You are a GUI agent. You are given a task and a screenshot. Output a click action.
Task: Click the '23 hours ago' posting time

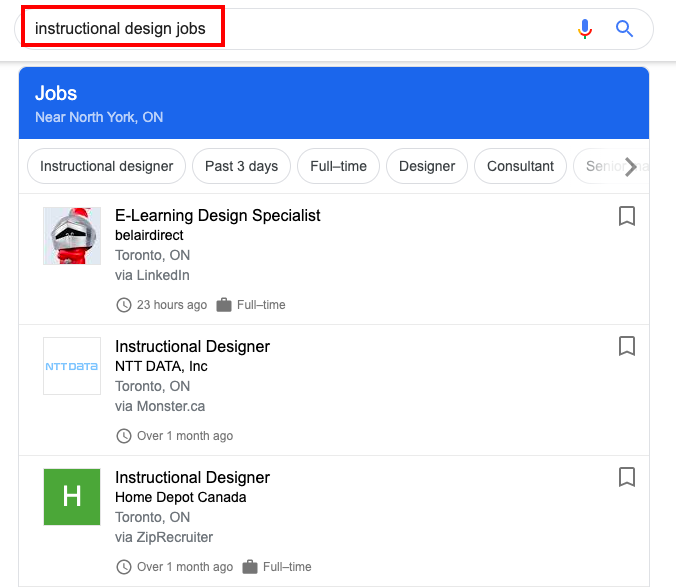coord(172,305)
